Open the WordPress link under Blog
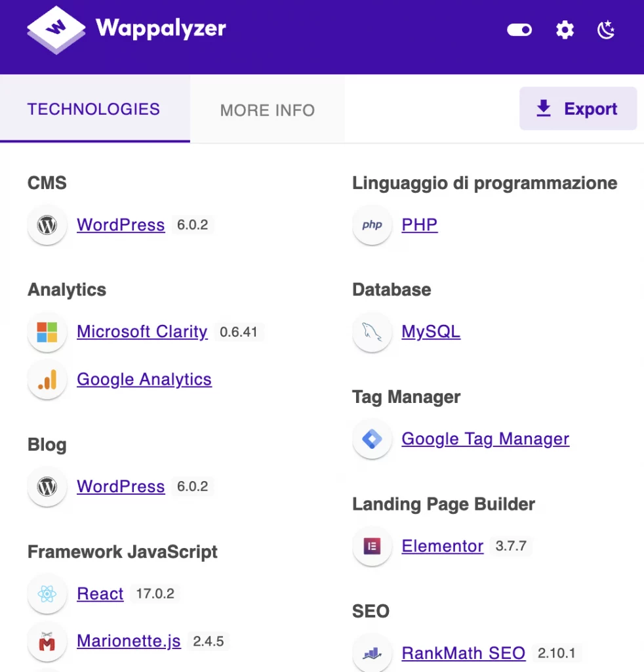Viewport: 644px width, 672px height. 121,486
